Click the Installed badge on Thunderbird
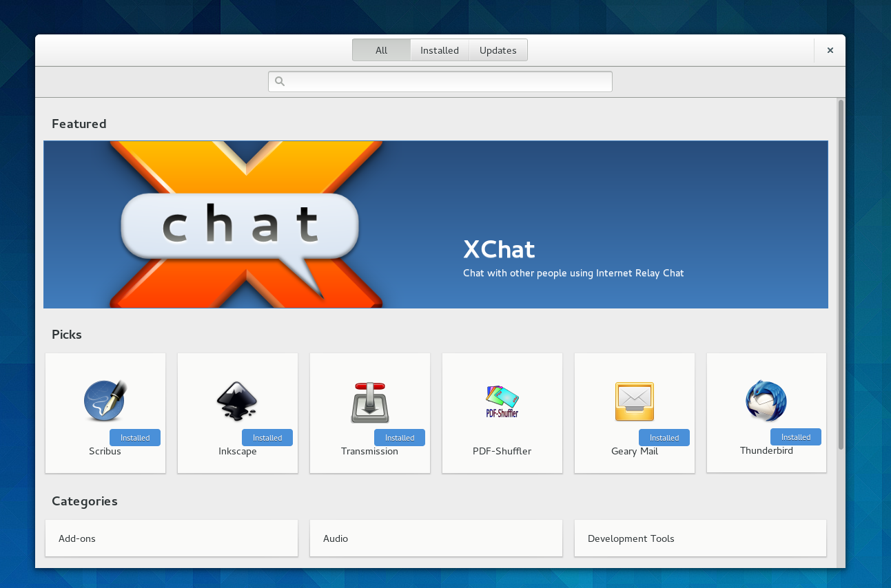891x588 pixels. click(x=796, y=437)
